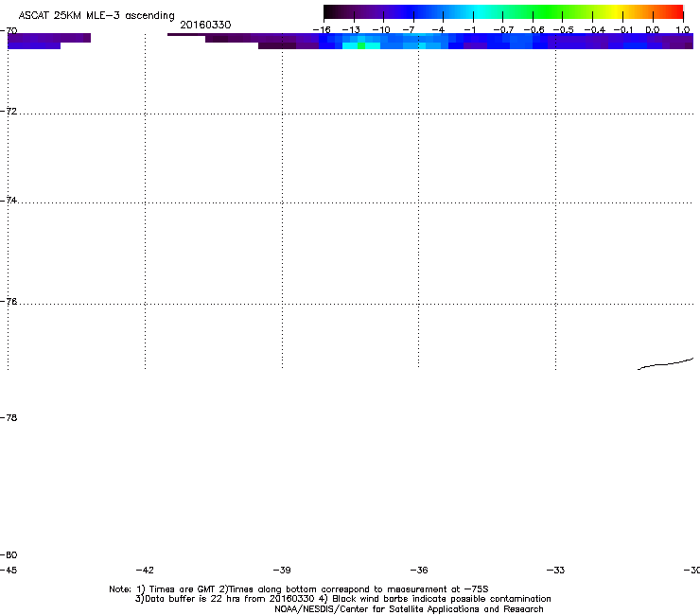Screen dimensions: 700x615
Task: Click the -72 latitude axis label
Action: click(9, 111)
